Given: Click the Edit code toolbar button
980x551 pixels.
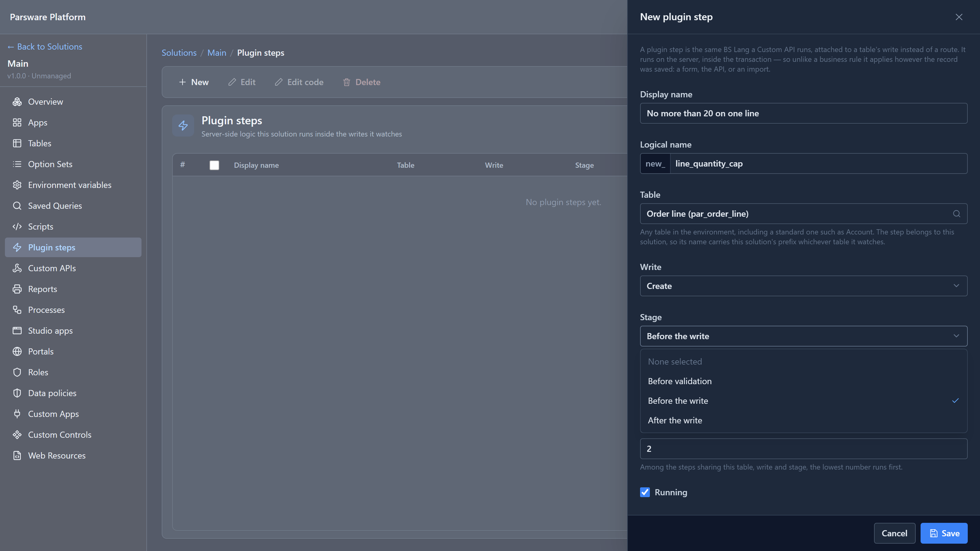Looking at the screenshot, I should pyautogui.click(x=299, y=82).
